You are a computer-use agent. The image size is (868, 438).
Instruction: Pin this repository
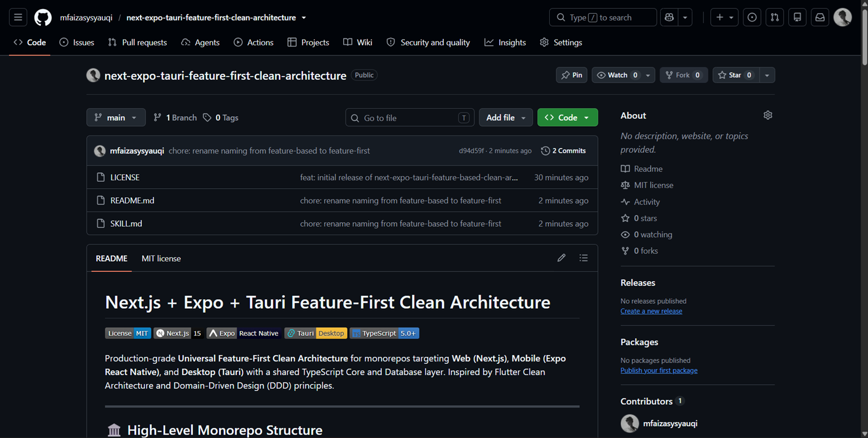click(x=571, y=75)
